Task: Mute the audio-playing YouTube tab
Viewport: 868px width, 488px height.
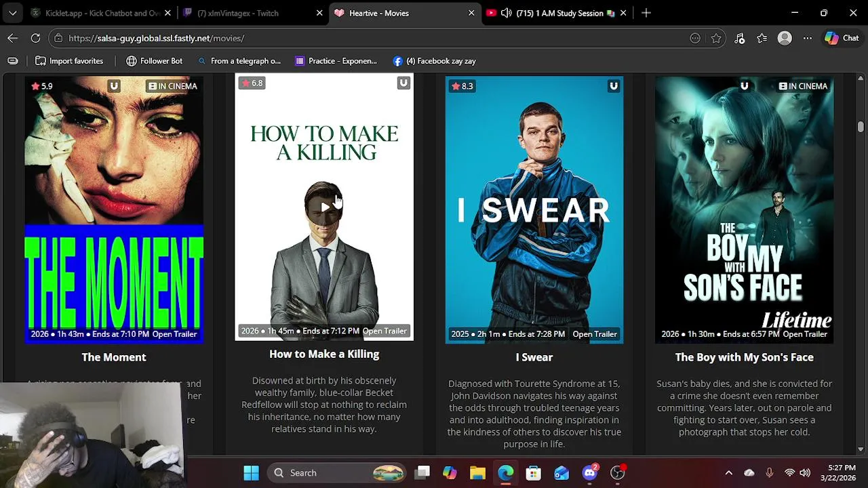Action: (x=506, y=13)
